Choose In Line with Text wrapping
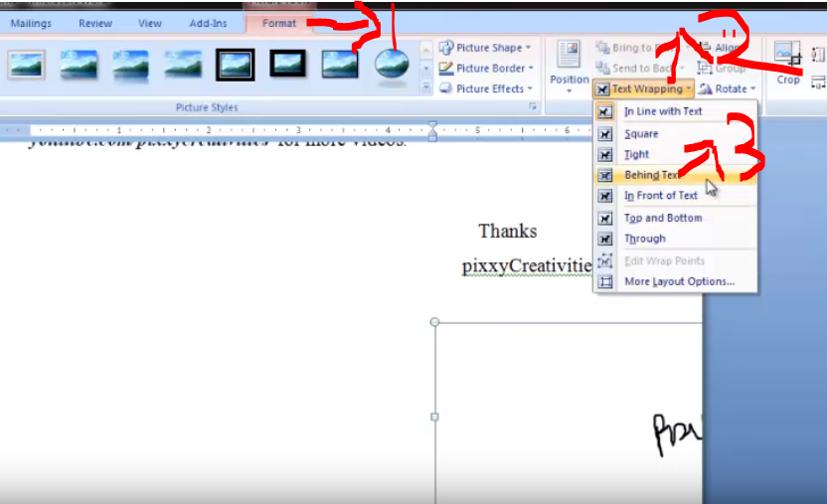827x504 pixels. click(676, 111)
